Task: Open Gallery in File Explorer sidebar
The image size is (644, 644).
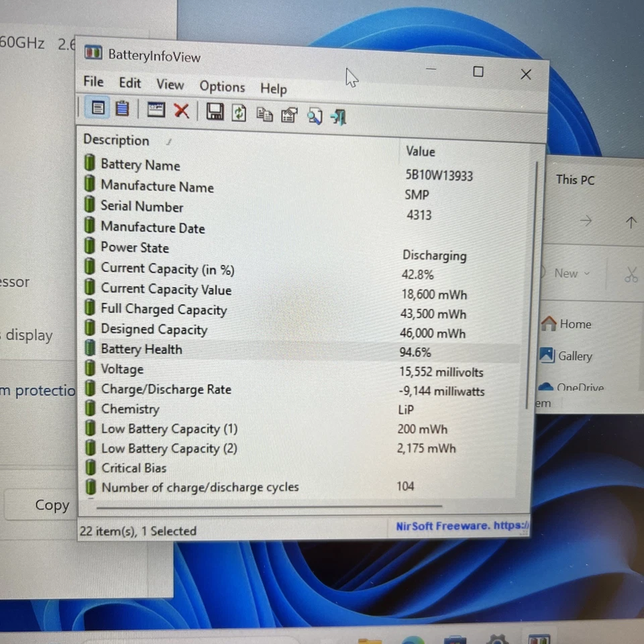Action: 566,356
